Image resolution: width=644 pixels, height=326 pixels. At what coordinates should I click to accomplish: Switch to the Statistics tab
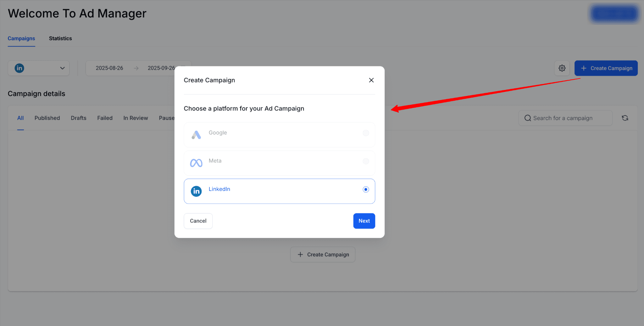pyautogui.click(x=60, y=38)
